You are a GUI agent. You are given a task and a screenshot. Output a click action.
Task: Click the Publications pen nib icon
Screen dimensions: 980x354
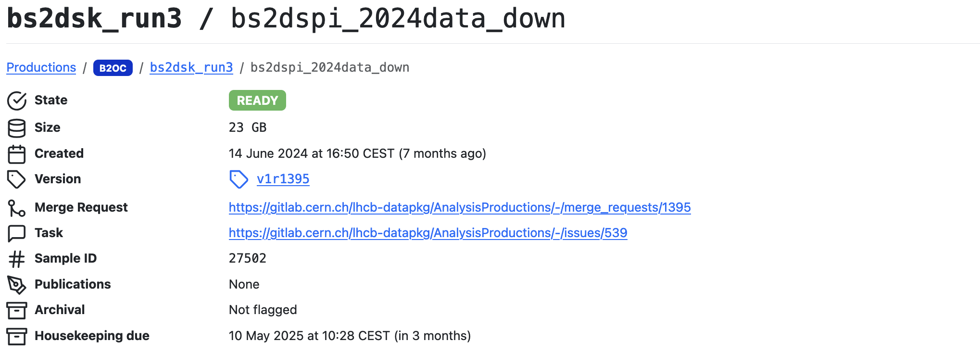[17, 285]
